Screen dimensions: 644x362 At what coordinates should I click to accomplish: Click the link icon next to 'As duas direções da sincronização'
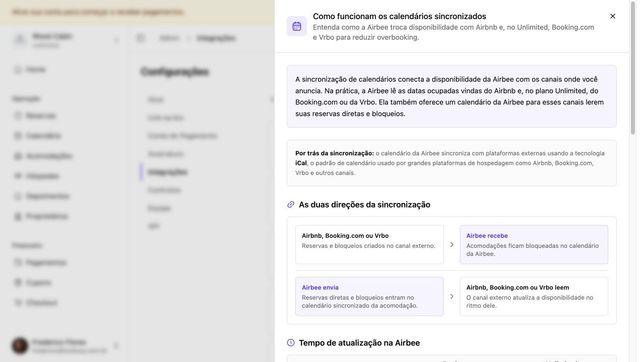(x=291, y=205)
